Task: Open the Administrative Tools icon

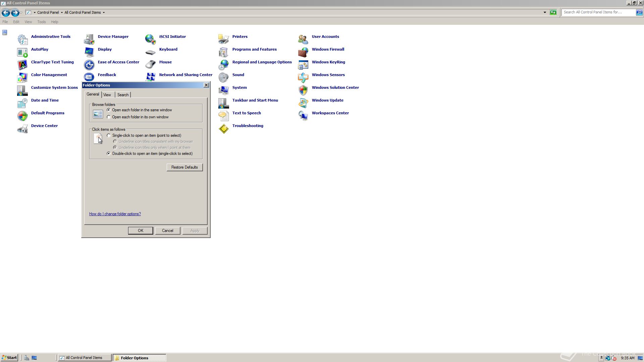Action: [22, 40]
